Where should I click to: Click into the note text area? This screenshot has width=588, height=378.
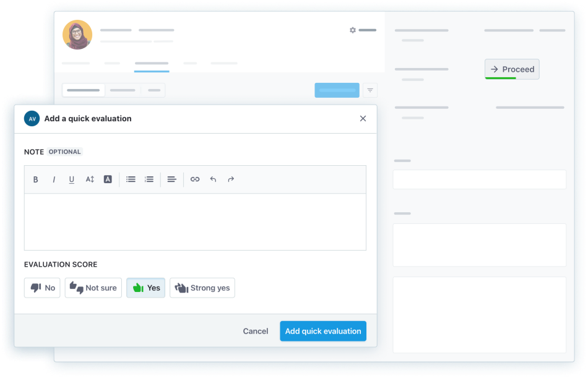point(195,221)
